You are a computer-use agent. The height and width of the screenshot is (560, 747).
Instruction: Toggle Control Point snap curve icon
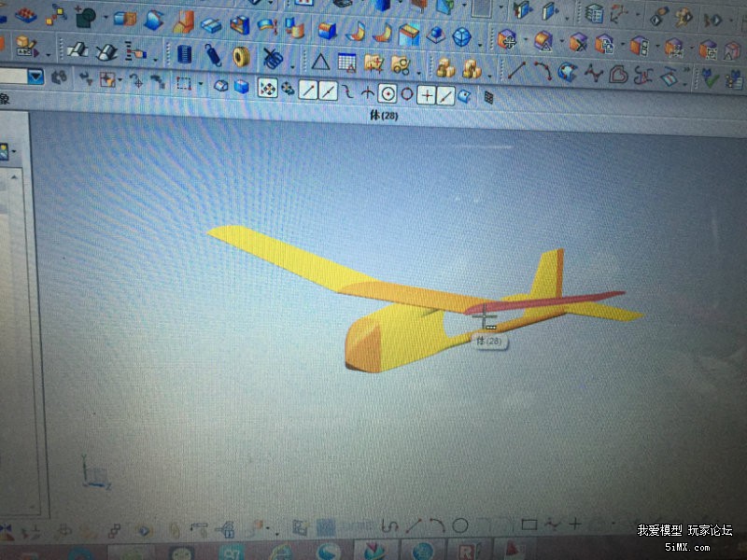(x=347, y=91)
